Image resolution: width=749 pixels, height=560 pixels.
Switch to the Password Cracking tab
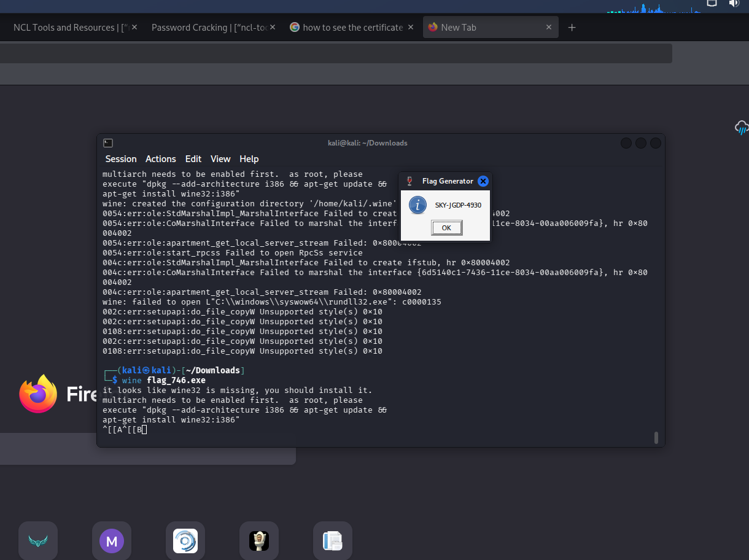click(208, 28)
